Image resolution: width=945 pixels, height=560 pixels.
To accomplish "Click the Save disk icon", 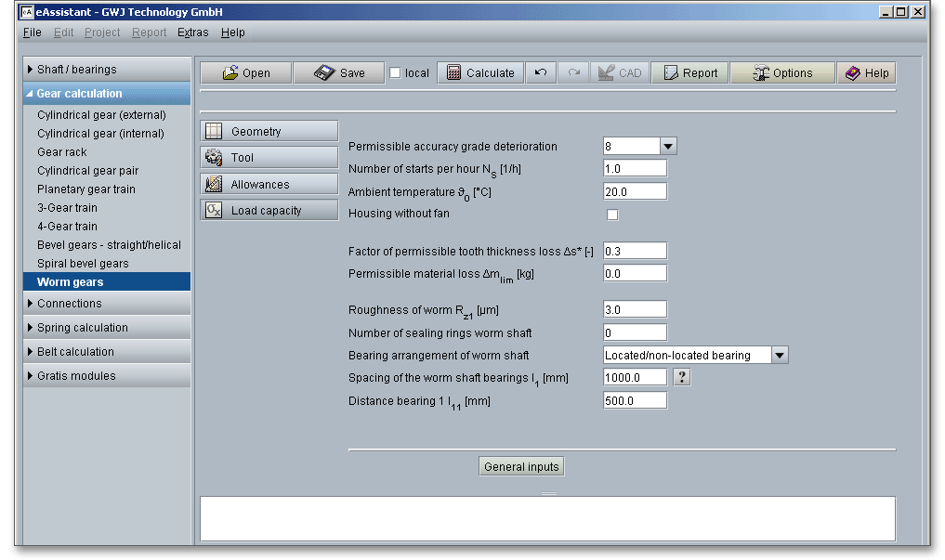I will [x=324, y=73].
